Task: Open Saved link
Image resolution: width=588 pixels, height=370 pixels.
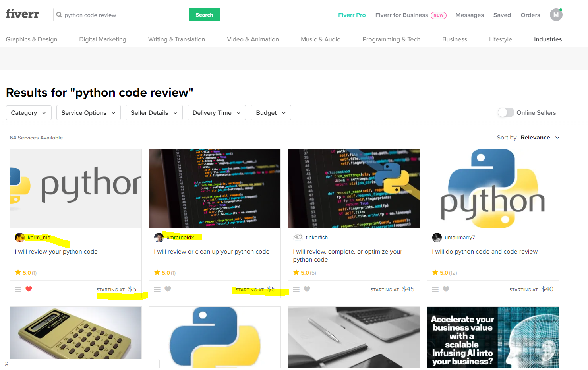Action: click(502, 15)
